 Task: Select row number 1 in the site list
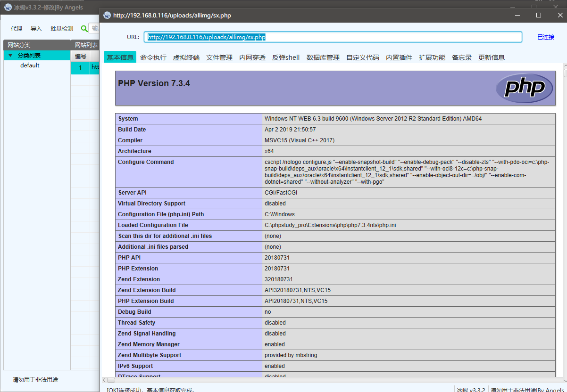pos(81,67)
